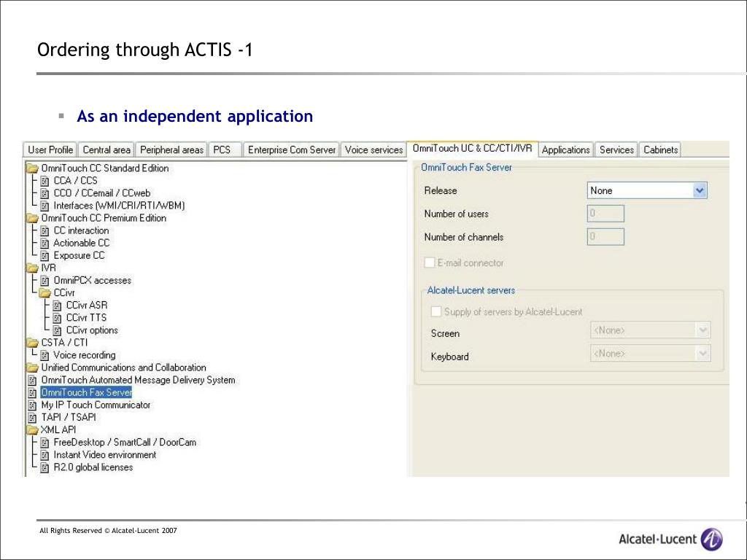The height and width of the screenshot is (560, 747).
Task: Select the CC interaction tree label
Action: tap(81, 230)
